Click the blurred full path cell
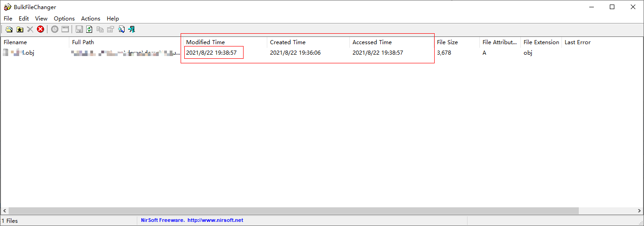The height and width of the screenshot is (226, 644). (126, 53)
